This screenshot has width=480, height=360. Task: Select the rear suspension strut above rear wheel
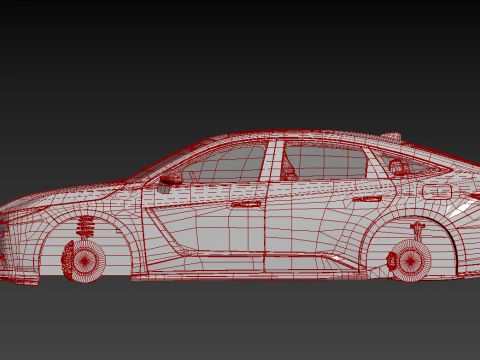[x=418, y=231]
